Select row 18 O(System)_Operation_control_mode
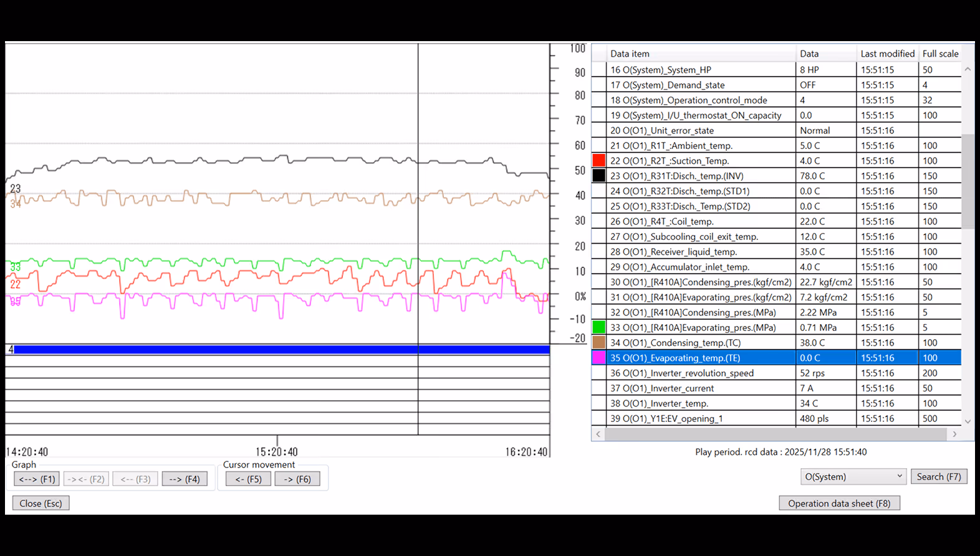The height and width of the screenshot is (556, 980). point(776,100)
